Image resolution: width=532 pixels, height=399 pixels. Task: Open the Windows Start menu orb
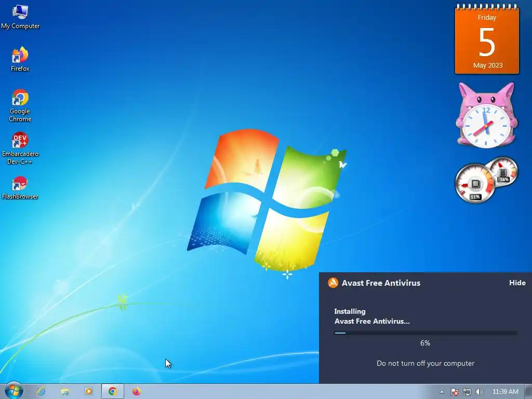[x=14, y=391]
